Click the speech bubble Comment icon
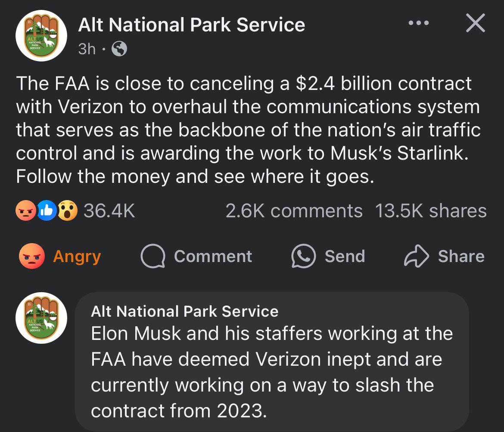Viewport: 504px width, 432px height. (153, 257)
